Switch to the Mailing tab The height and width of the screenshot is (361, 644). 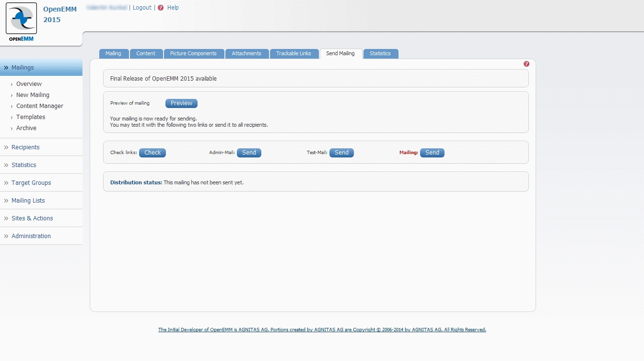point(114,54)
